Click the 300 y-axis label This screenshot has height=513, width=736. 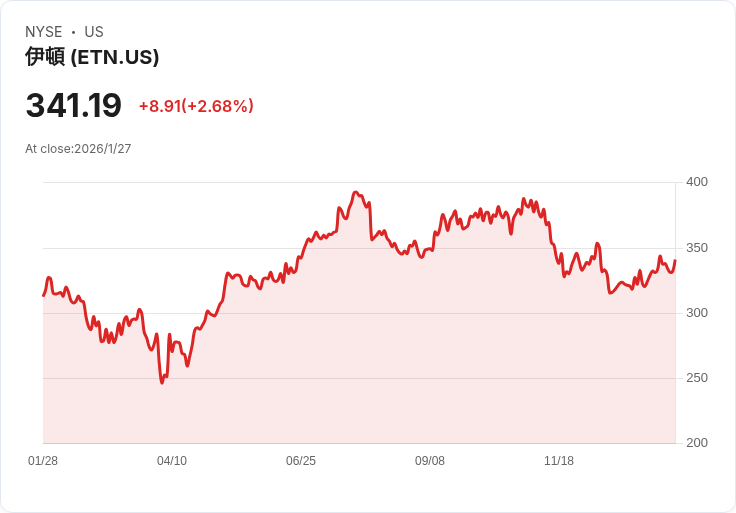click(696, 313)
